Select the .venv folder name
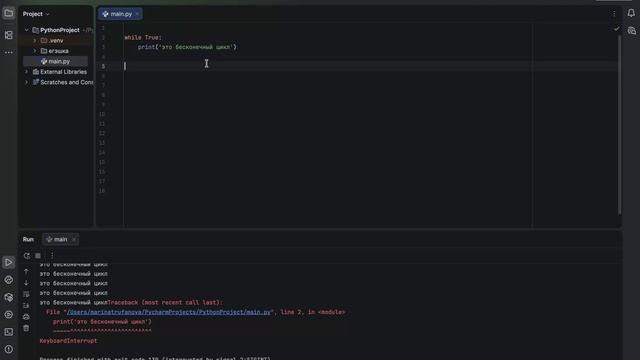The image size is (640, 360). pyautogui.click(x=56, y=40)
